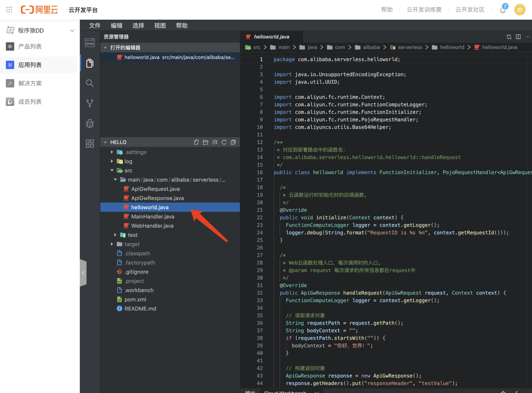Select helloworld.java under 打开的编辑器
This screenshot has height=393, width=532.
point(170,57)
